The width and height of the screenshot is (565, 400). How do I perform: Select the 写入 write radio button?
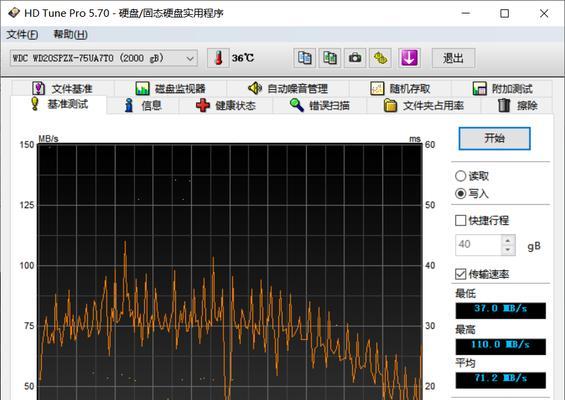[x=461, y=194]
